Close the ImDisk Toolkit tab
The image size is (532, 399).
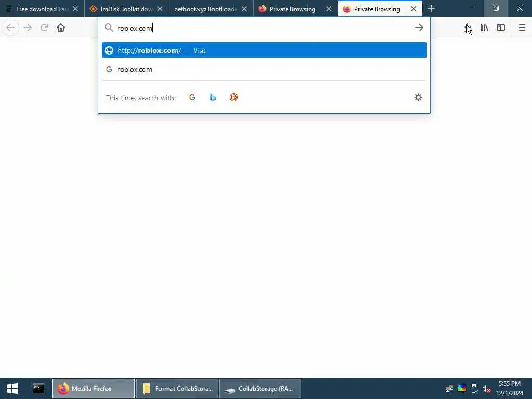pos(160,9)
